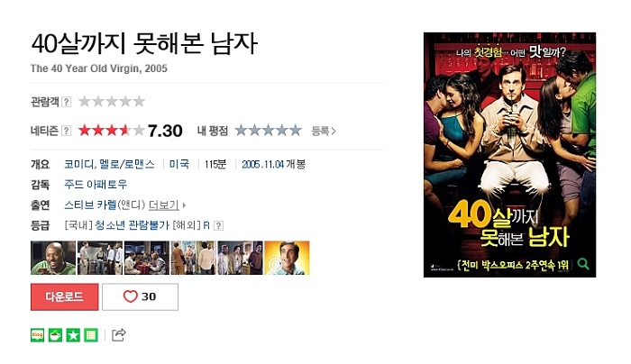Select the 코미디 genre link
Viewport: 631px width, 364px height.
[79, 164]
